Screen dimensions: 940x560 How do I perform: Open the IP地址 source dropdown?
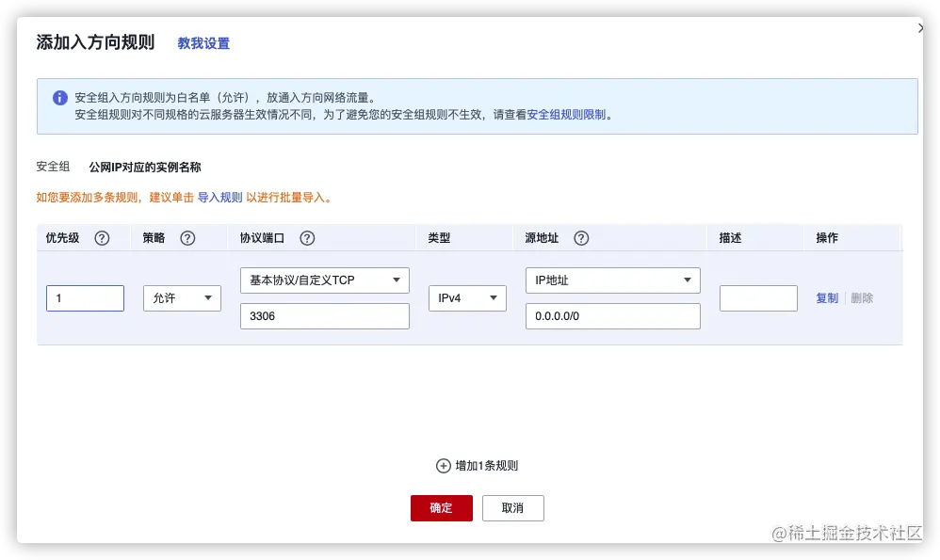pyautogui.click(x=612, y=280)
